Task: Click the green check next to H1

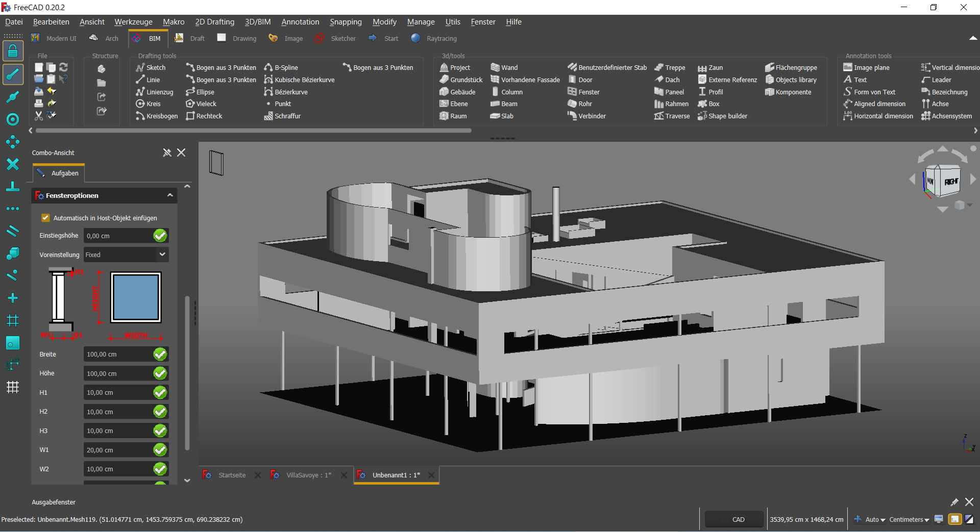Action: click(160, 392)
